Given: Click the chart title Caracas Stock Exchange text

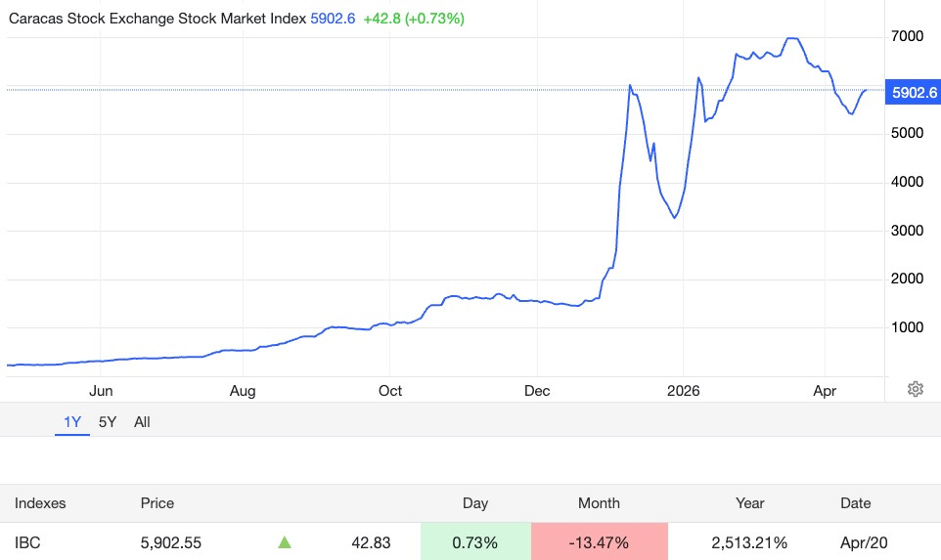Looking at the screenshot, I should point(157,19).
